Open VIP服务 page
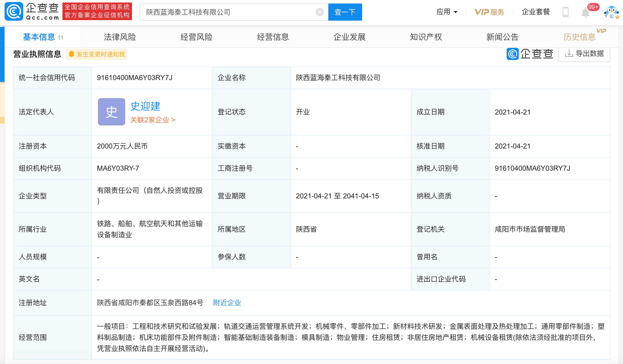The image size is (623, 364). [x=489, y=12]
